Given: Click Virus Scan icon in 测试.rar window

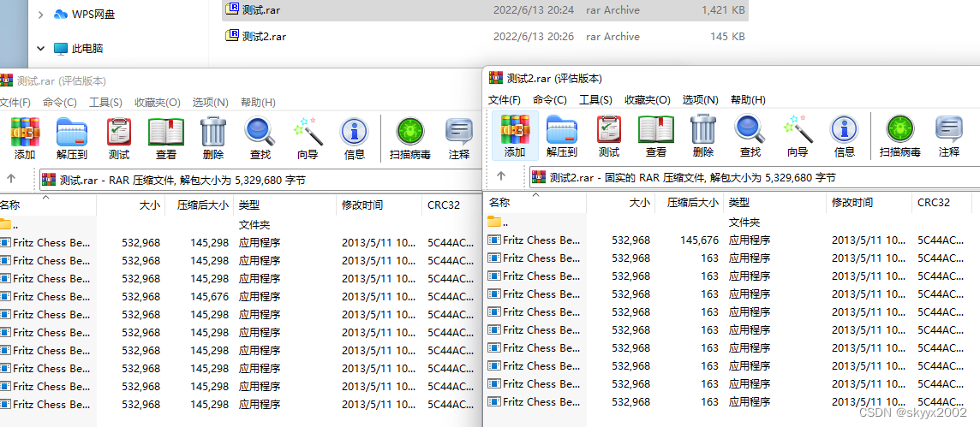Looking at the screenshot, I should tap(410, 139).
